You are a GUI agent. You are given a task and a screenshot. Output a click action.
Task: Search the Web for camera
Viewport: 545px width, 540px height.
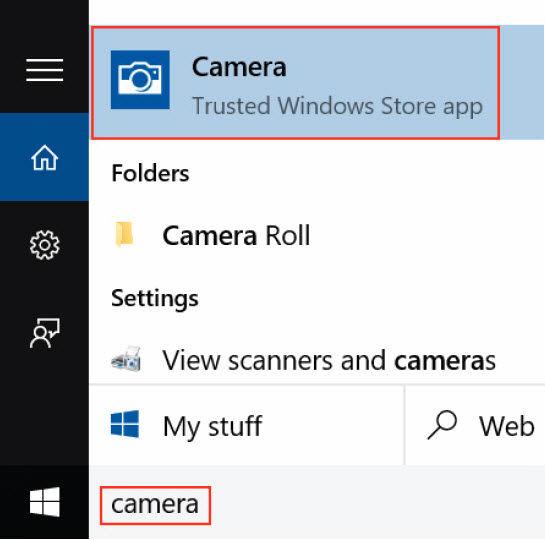point(475,425)
